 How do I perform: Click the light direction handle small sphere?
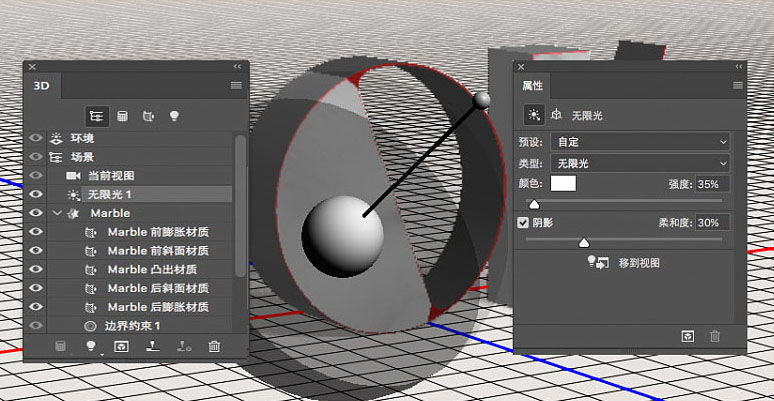(481, 100)
